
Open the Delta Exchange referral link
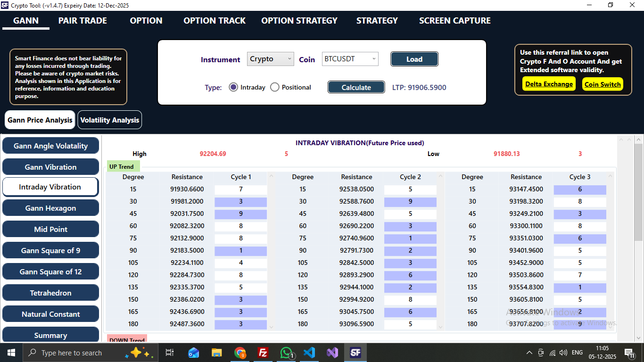pyautogui.click(x=548, y=84)
